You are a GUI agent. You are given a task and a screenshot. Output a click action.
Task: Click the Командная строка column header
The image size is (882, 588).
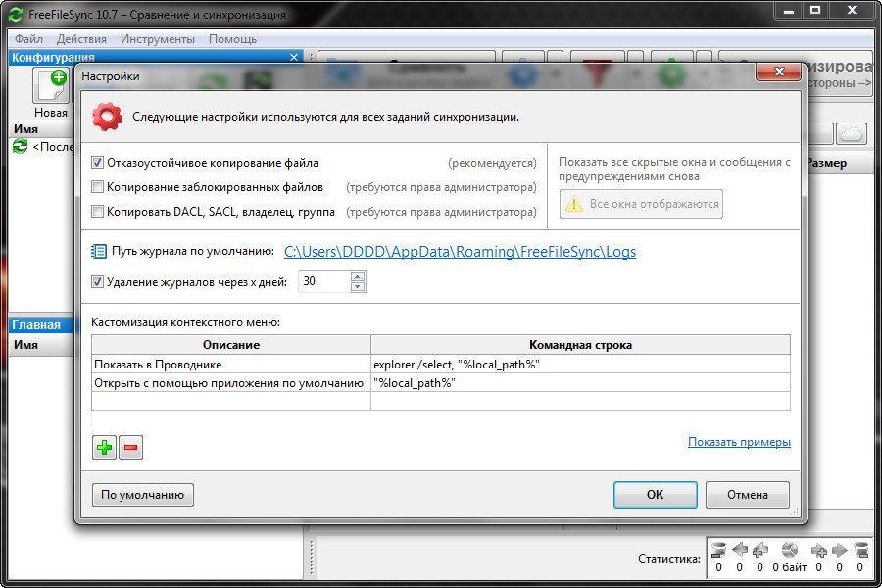580,345
